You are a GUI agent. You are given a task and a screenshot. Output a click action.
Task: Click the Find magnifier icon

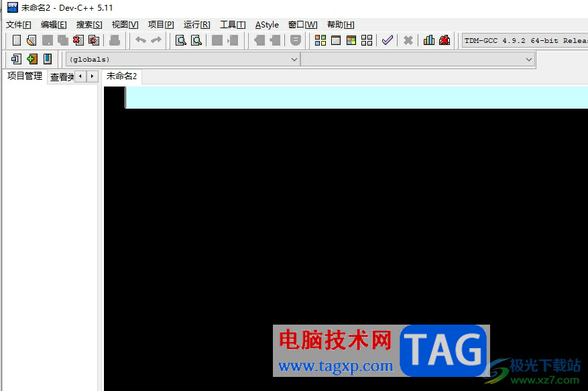click(181, 40)
